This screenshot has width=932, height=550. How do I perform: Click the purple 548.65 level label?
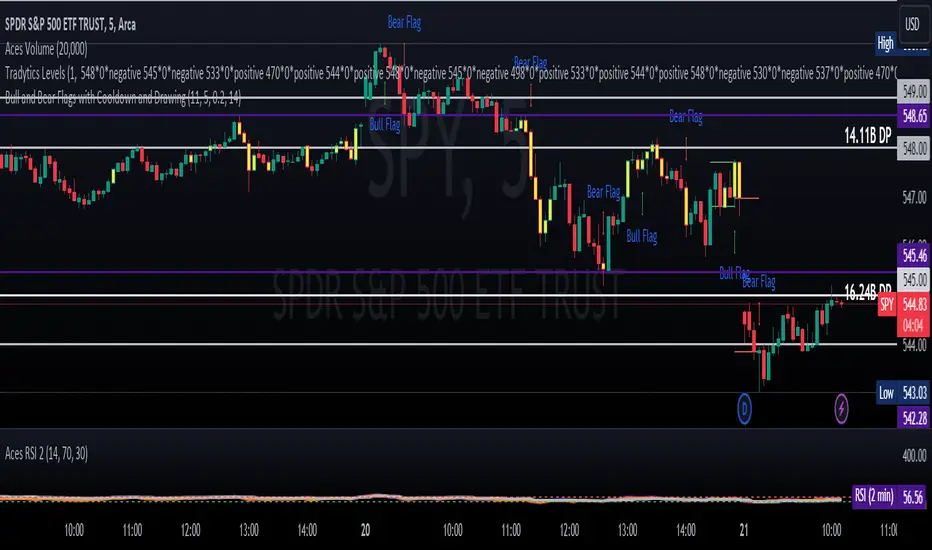[914, 116]
